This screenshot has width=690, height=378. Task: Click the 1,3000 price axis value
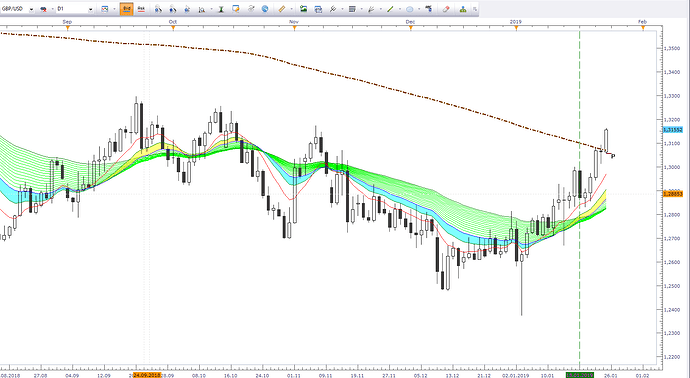click(x=672, y=167)
